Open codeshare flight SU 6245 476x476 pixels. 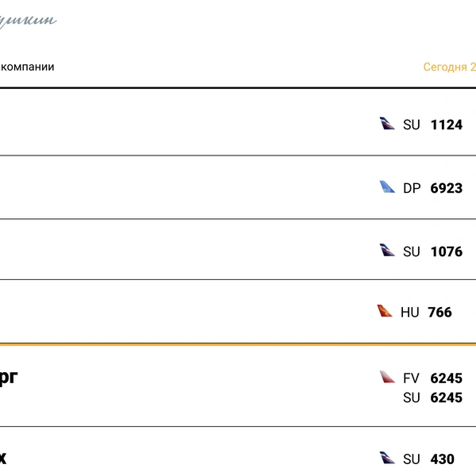coord(432,397)
